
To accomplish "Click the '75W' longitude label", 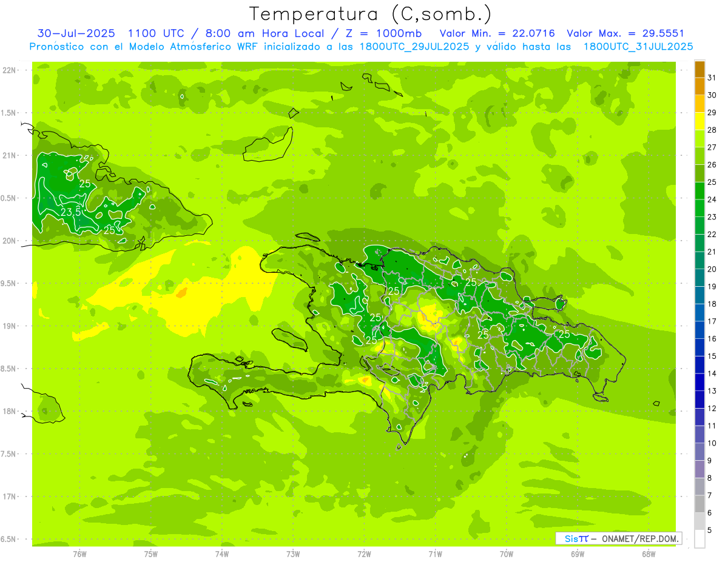I will coord(150,554).
